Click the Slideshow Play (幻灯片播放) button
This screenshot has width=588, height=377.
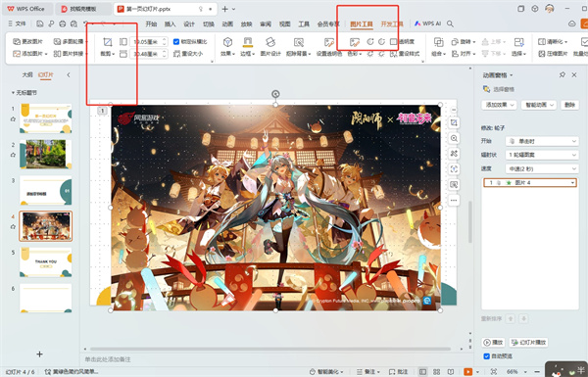[529, 342]
